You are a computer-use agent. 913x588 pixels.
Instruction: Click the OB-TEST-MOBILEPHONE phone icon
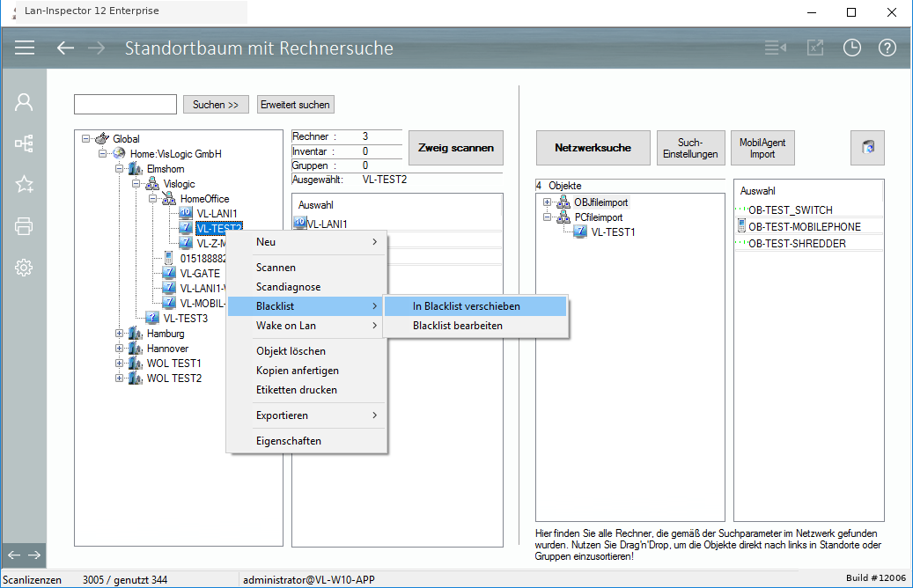click(x=742, y=226)
